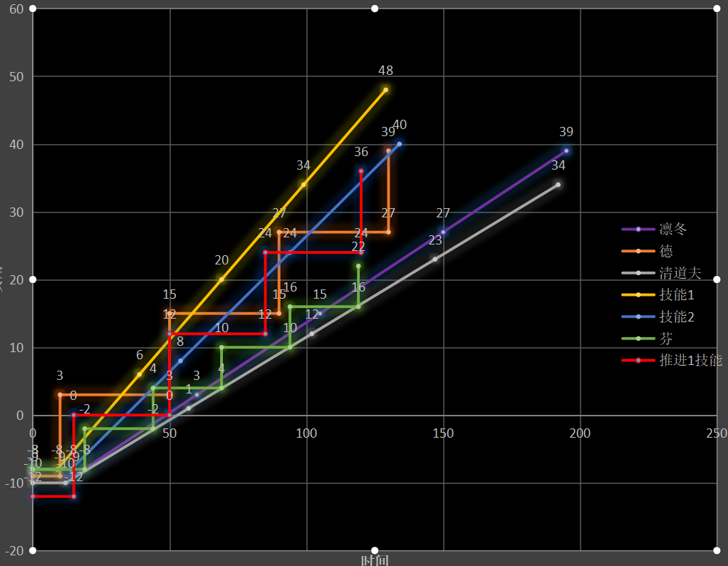Click the yellow data point labeled 20

click(x=222, y=279)
